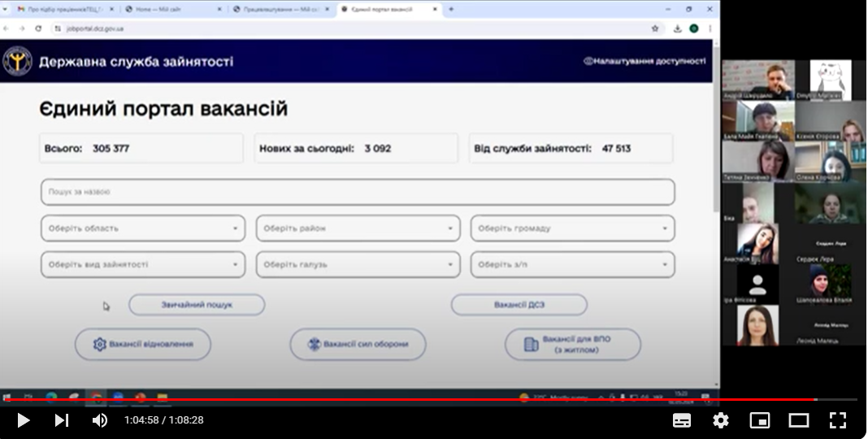
Task: Expand the Оберіть громаду dropdown
Action: [572, 228]
